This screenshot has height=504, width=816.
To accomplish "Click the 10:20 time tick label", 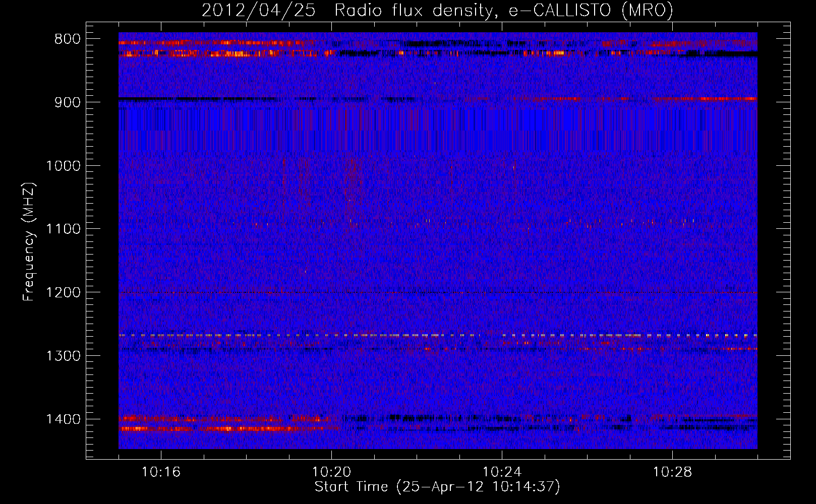I will [x=331, y=472].
